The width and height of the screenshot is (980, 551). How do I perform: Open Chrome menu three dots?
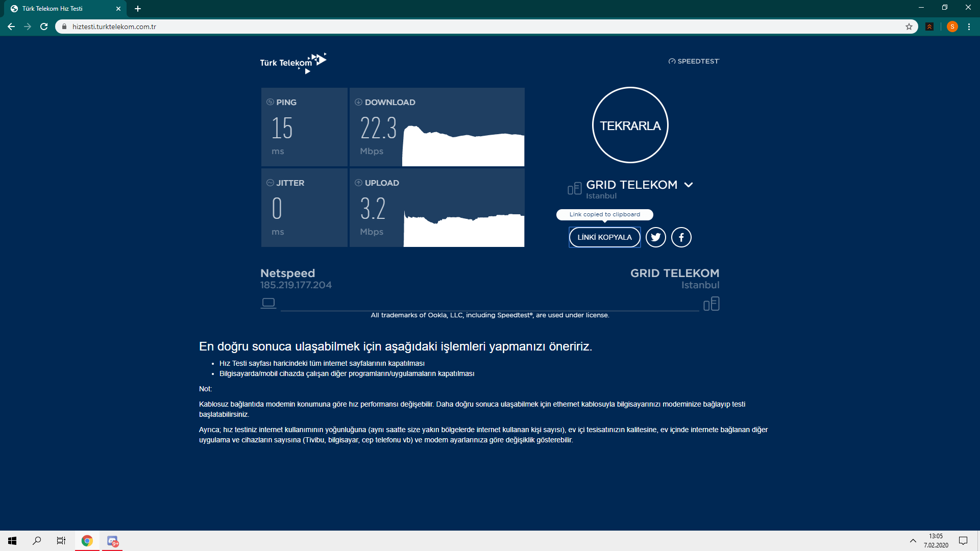coord(969,27)
